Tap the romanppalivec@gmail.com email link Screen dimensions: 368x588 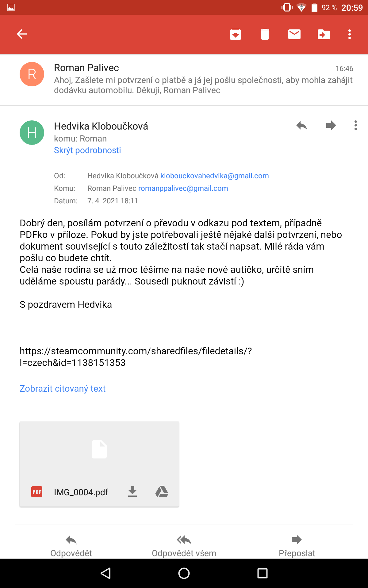click(x=183, y=188)
